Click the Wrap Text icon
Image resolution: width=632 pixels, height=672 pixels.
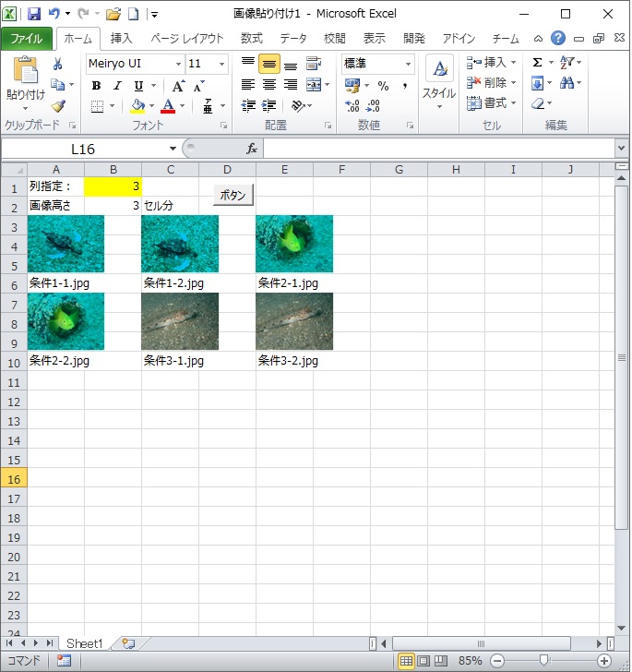314,64
